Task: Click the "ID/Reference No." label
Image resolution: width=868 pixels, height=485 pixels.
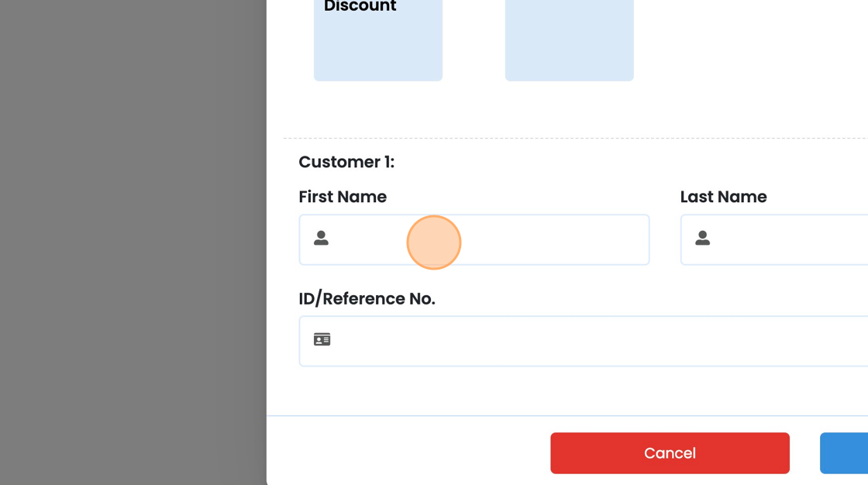Action: [x=367, y=299]
